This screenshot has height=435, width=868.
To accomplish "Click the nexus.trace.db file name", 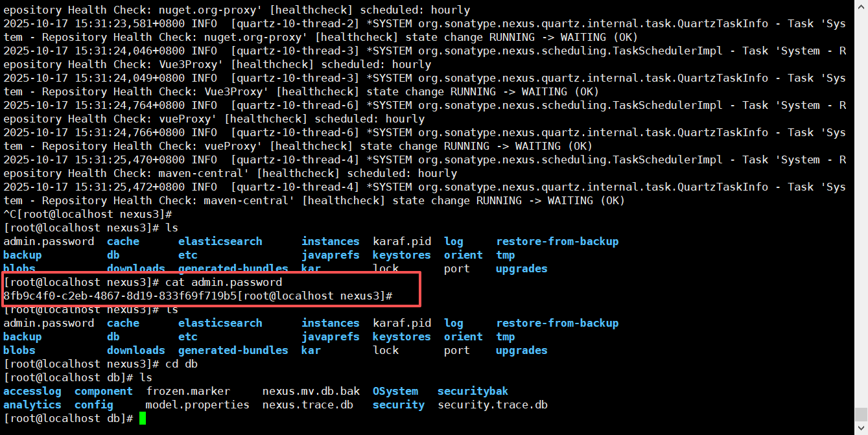I will [x=308, y=405].
